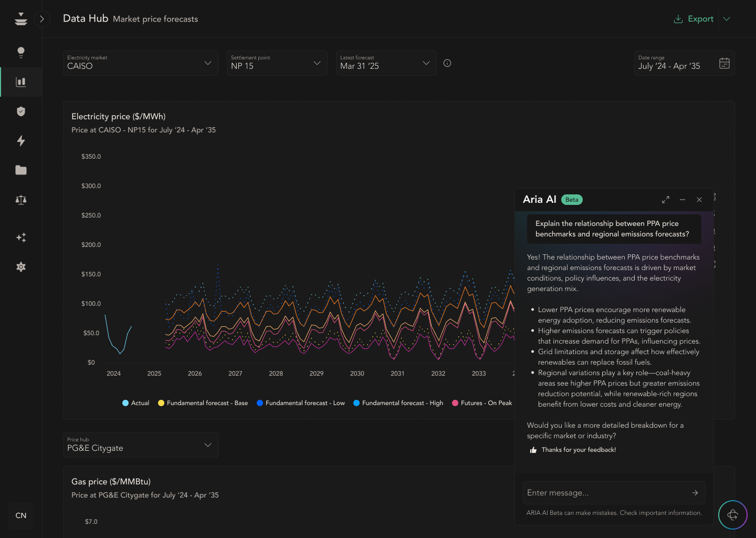This screenshot has width=756, height=538.
Task: Click the shield compliance icon in sidebar
Action: [x=21, y=111]
